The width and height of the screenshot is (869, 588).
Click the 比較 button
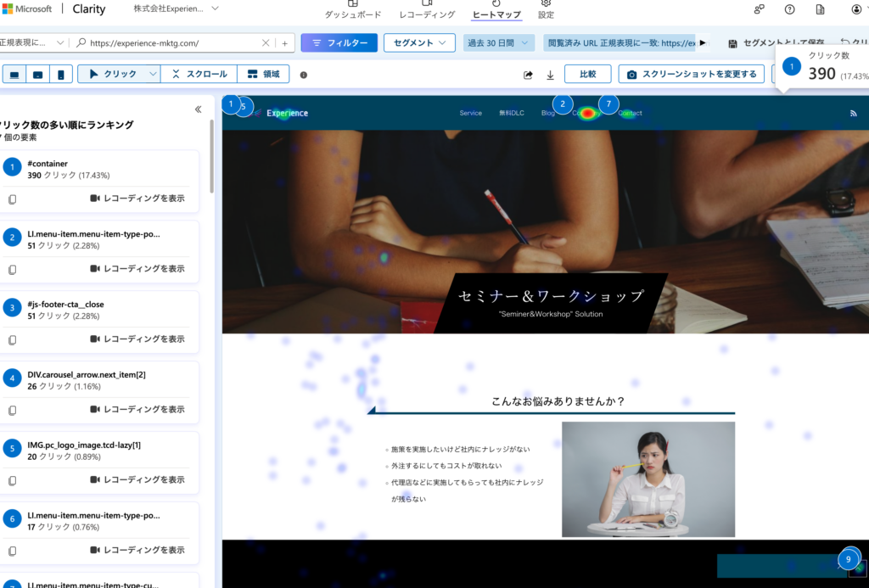pos(587,74)
